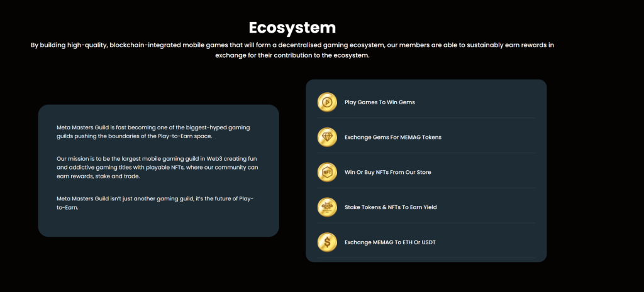Click divider below 'Win Or Buy NFTs' row

pos(426,188)
